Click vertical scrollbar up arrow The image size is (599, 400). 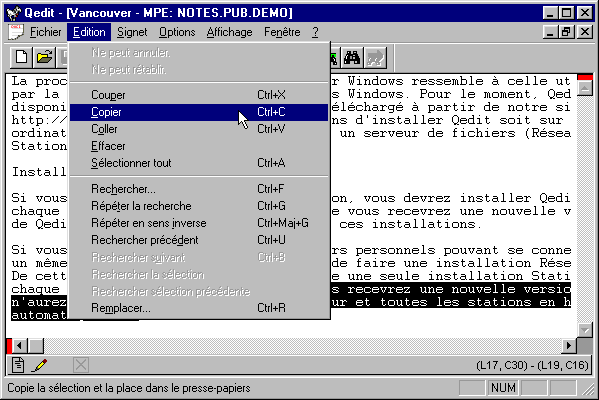click(x=585, y=89)
